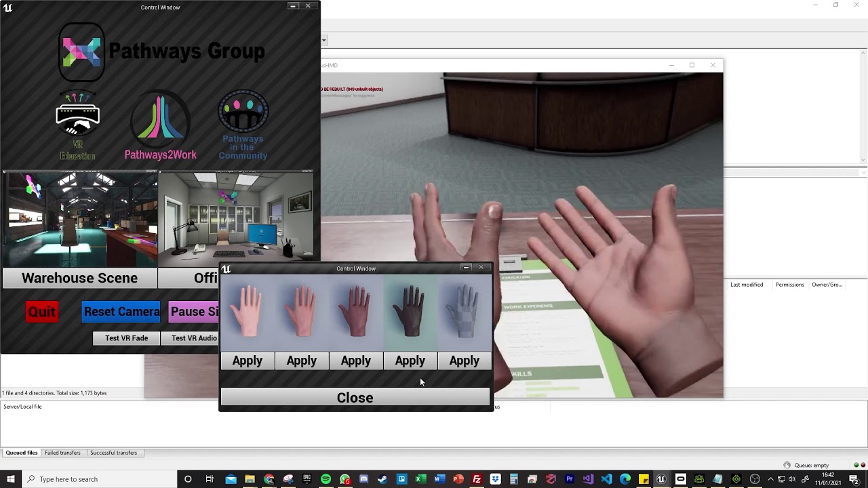
Task: Show hidden system tray icons
Action: (x=770, y=479)
